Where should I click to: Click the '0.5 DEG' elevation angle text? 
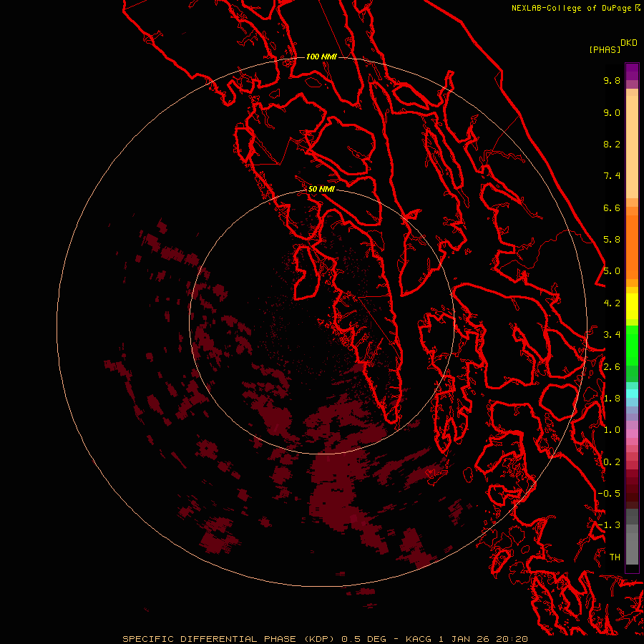click(364, 639)
